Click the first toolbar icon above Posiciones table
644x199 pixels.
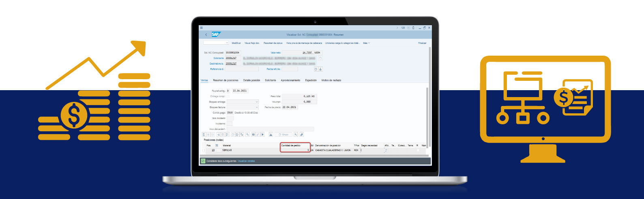pyautogui.click(x=204, y=134)
